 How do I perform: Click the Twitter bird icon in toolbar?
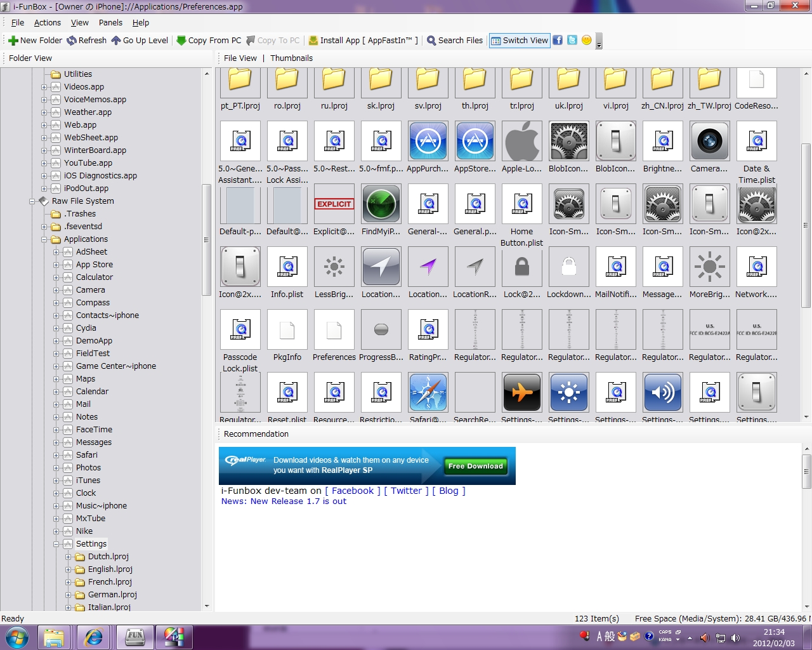(x=572, y=40)
